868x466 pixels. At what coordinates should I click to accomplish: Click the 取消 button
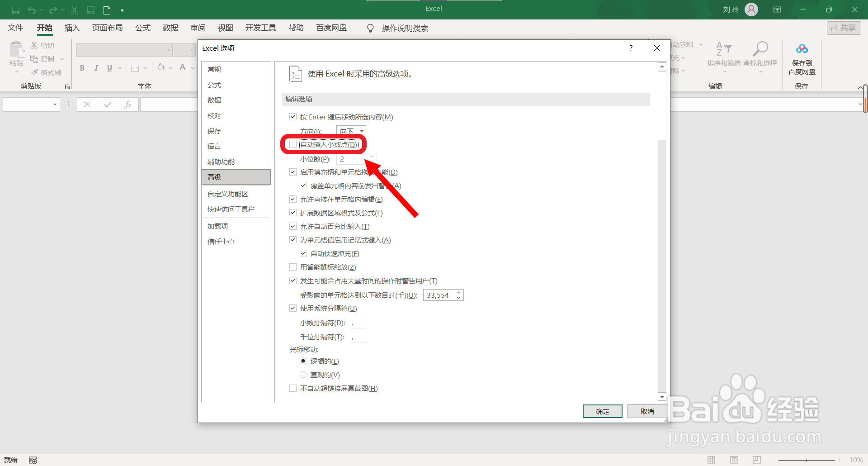(647, 411)
